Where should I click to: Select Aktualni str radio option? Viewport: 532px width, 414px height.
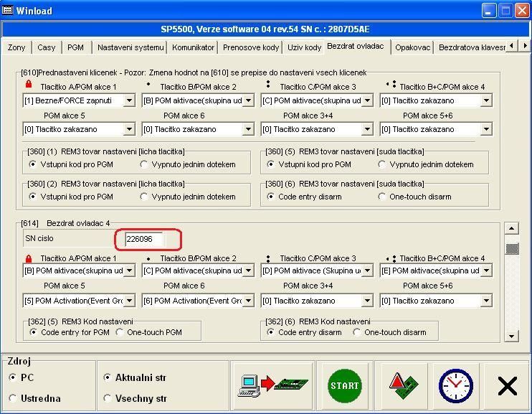coord(108,377)
